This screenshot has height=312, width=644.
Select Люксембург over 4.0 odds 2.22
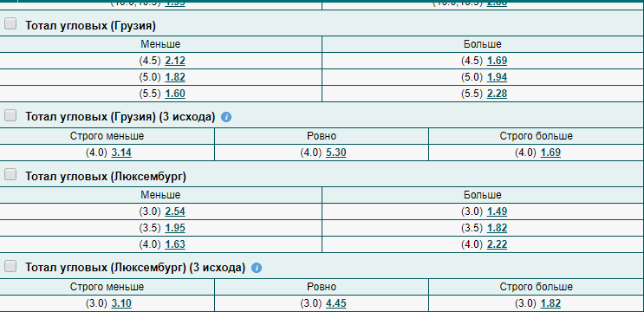[497, 245]
